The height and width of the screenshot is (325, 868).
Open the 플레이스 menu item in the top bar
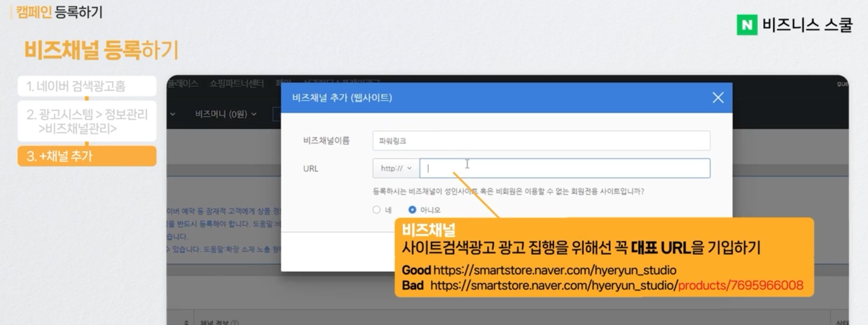[183, 83]
